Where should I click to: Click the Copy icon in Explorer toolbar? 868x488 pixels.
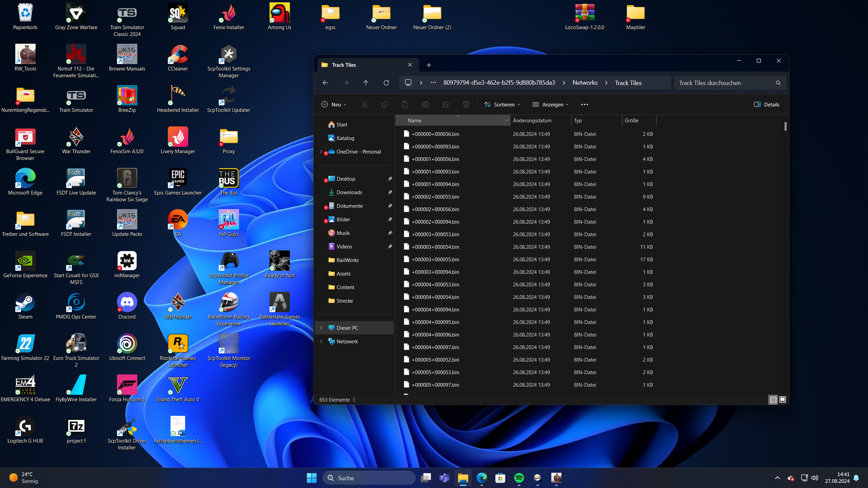(385, 104)
